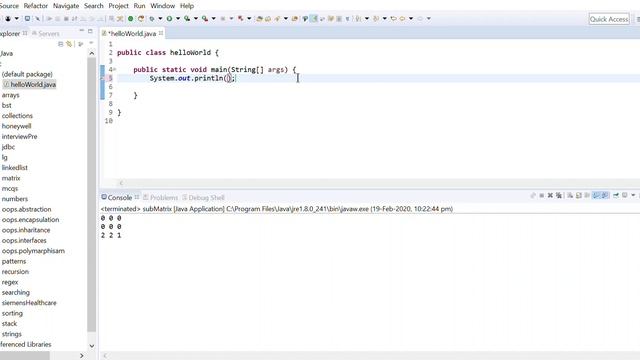The height and width of the screenshot is (360, 640).
Task: Select the arrays package
Action: (x=11, y=95)
